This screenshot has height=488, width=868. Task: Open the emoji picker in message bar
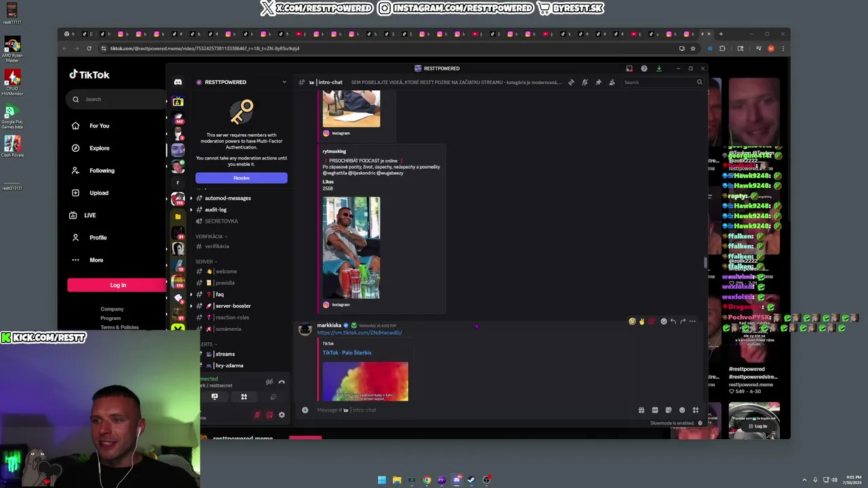pyautogui.click(x=682, y=410)
